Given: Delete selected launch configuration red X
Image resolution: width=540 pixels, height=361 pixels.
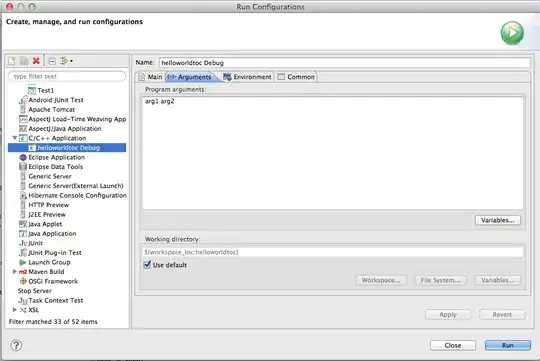Looking at the screenshot, I should (36, 61).
